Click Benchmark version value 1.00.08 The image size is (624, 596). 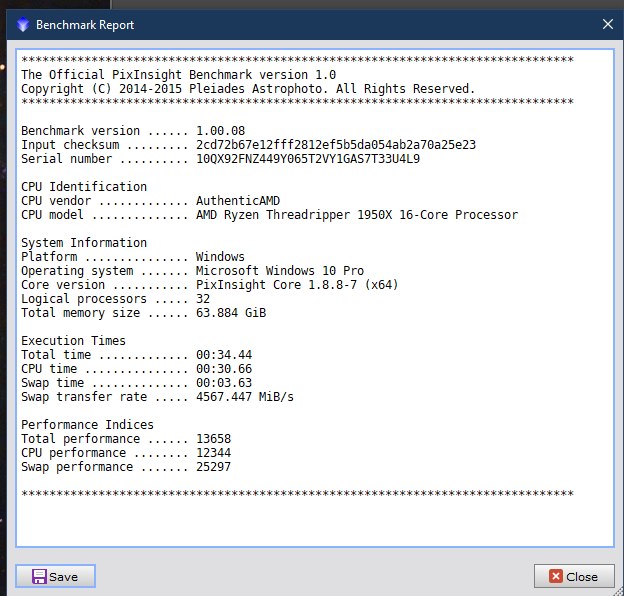click(x=220, y=131)
